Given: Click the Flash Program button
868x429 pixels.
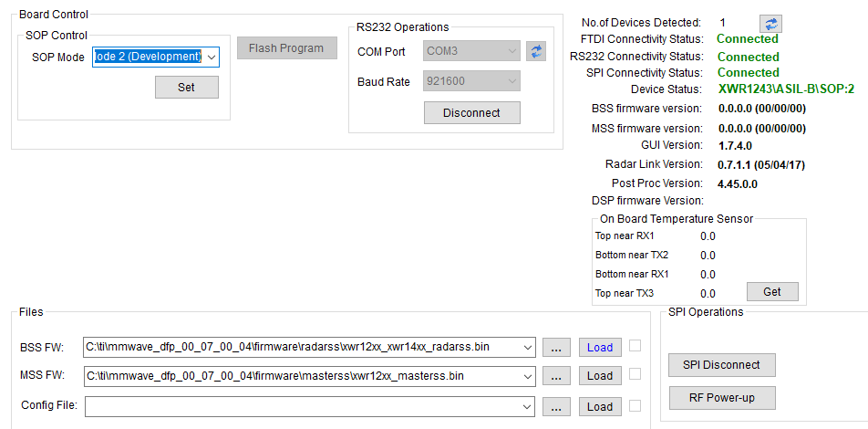Looking at the screenshot, I should pos(286,48).
